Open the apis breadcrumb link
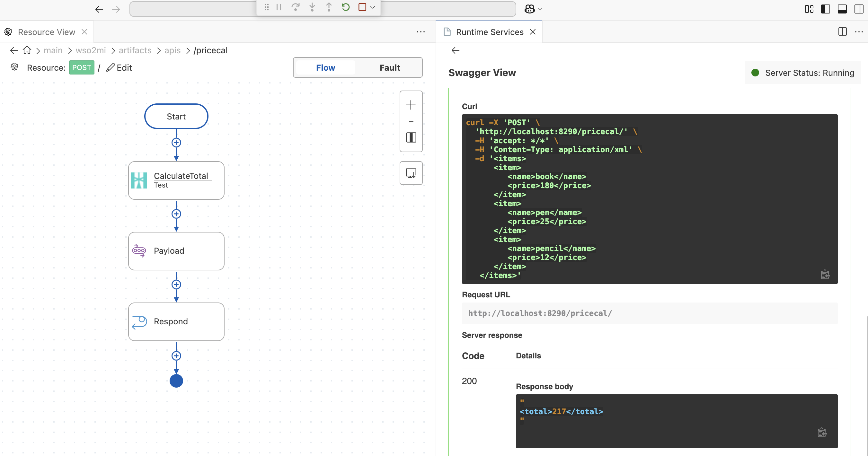This screenshot has height=456, width=868. pyautogui.click(x=172, y=50)
